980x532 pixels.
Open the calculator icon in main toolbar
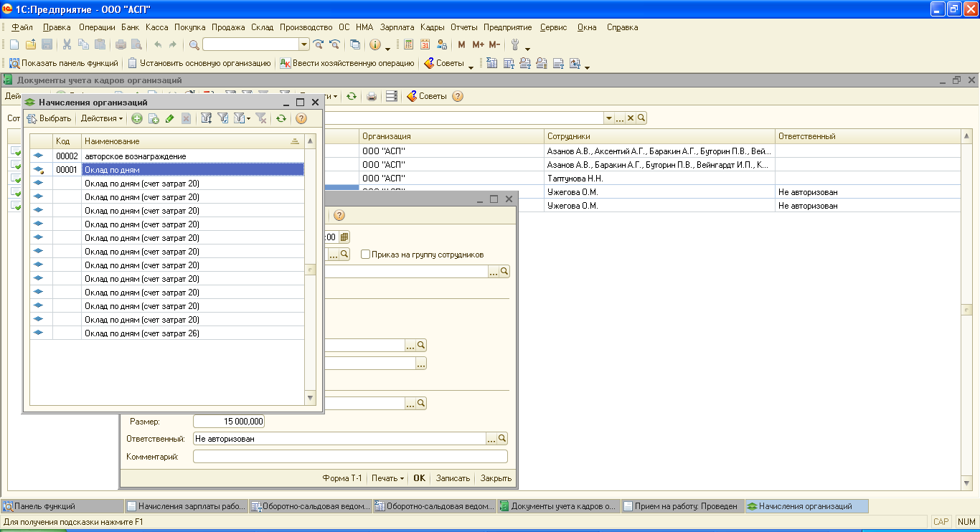point(408,44)
